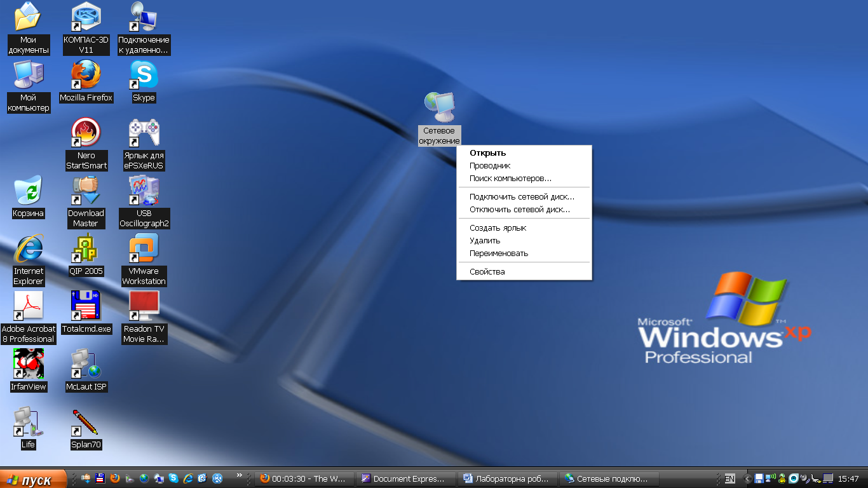The image size is (868, 488).
Task: Select the QIP 2005 shortcut
Action: pyautogui.click(x=86, y=255)
